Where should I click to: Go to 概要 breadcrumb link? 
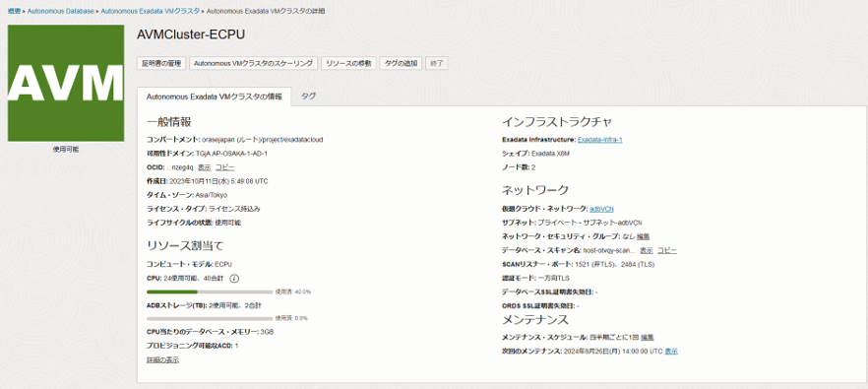pos(14,11)
